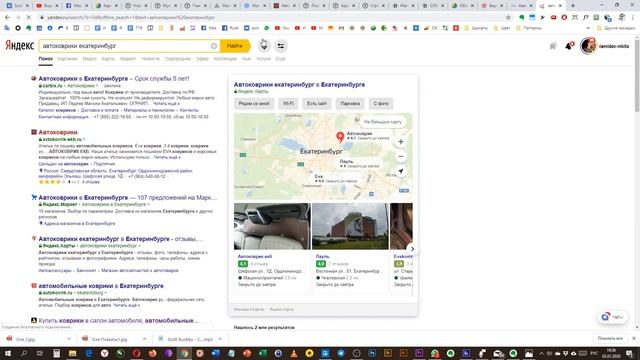Open the map panel title Автоковрики екатеринбург в Екатеринбурге
Viewport: 640px width, 360px height.
click(299, 84)
